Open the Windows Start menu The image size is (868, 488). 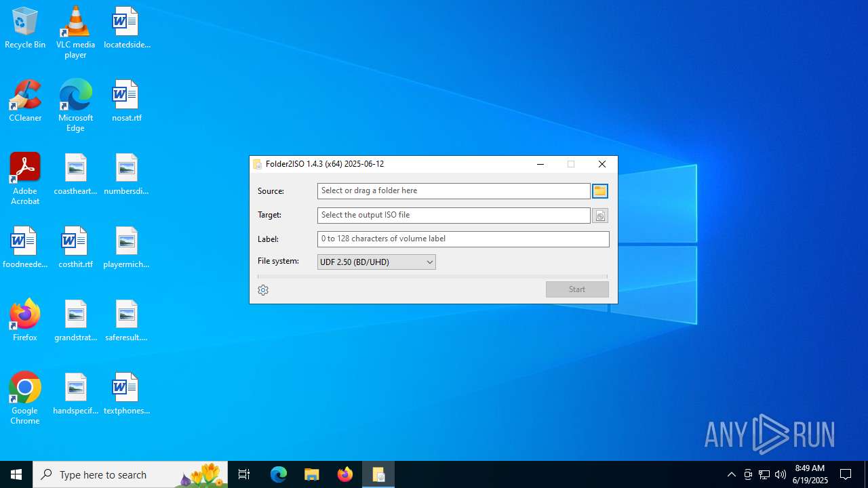tap(16, 474)
